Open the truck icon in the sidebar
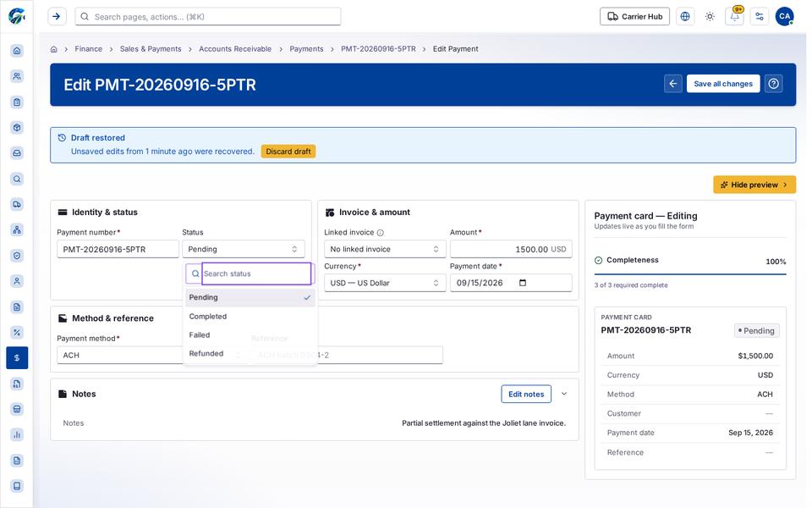Image resolution: width=812 pixels, height=508 pixels. 17,204
